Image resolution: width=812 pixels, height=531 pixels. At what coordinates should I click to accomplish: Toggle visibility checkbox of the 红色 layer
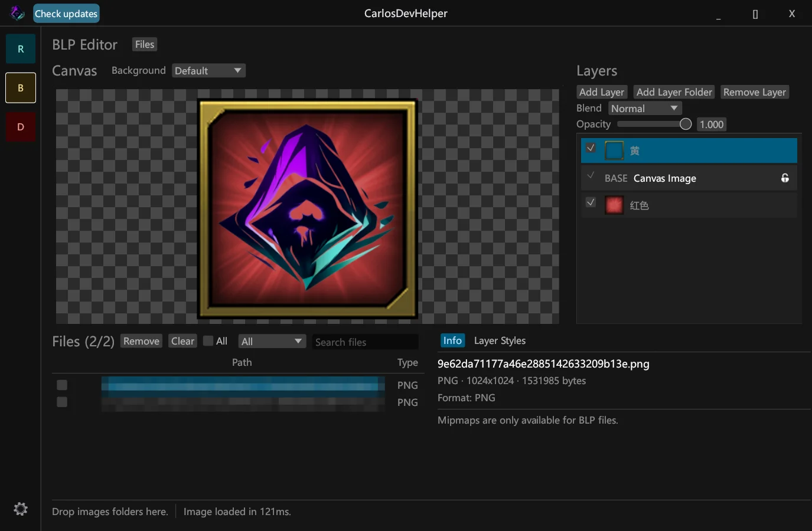(591, 202)
